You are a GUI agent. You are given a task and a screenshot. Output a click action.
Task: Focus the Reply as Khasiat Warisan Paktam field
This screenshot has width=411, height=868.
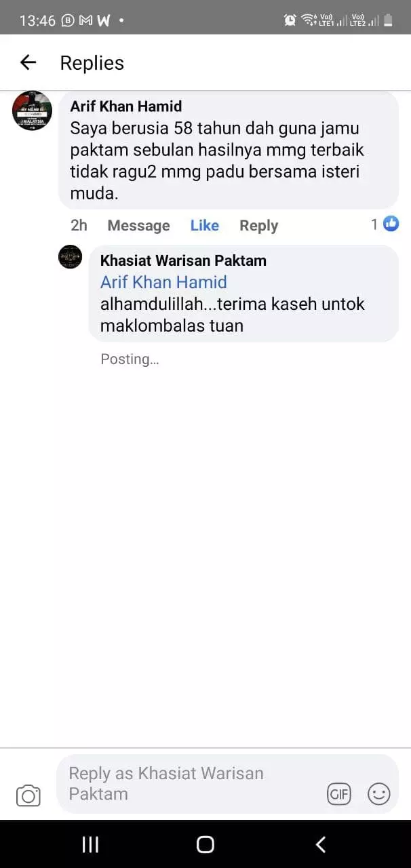coord(193,783)
